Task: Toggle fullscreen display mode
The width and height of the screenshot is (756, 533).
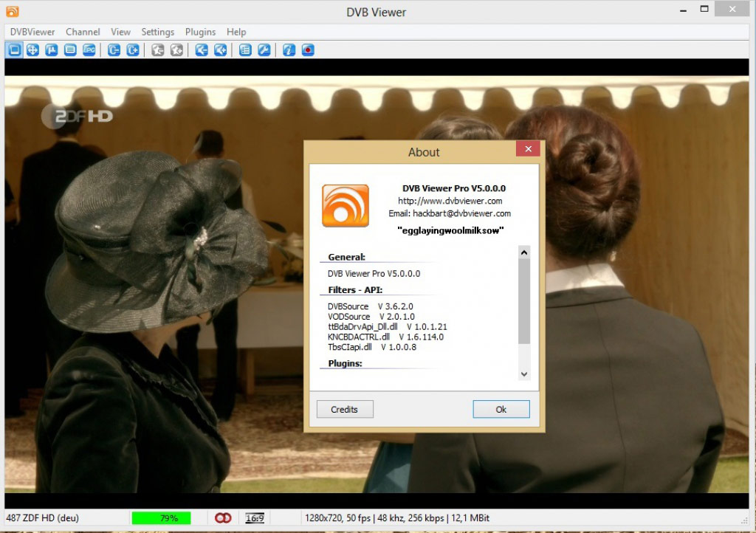Action: coord(13,49)
